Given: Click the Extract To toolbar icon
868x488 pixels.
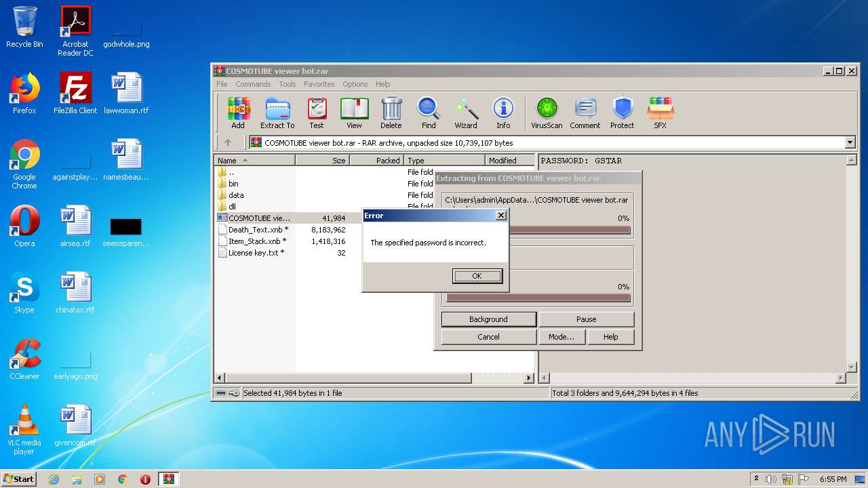Looking at the screenshot, I should tap(277, 113).
